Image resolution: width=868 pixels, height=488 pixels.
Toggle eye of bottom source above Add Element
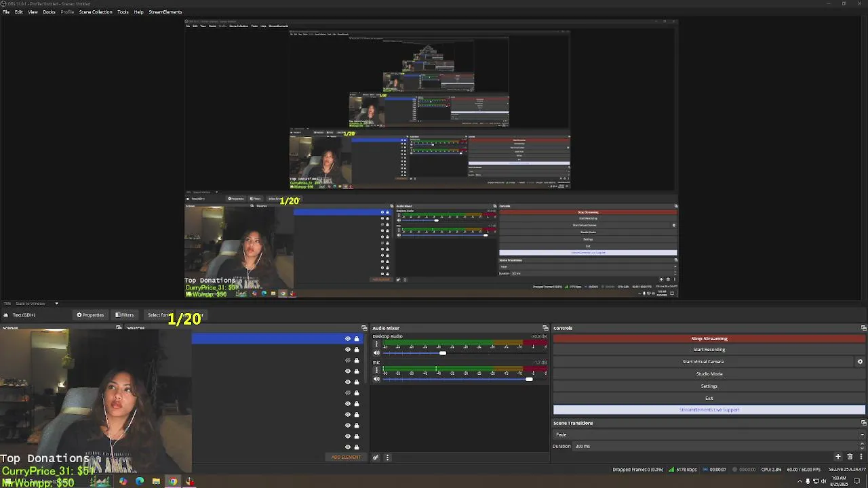tap(348, 447)
